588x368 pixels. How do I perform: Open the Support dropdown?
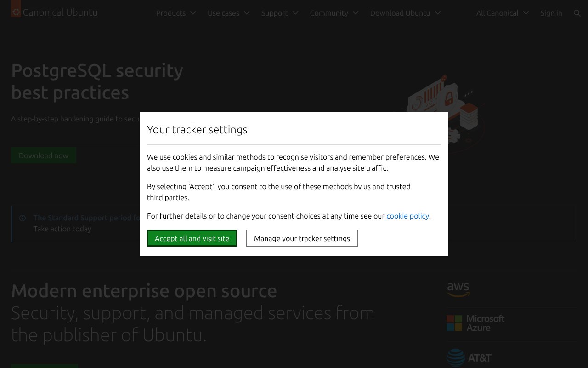[280, 13]
